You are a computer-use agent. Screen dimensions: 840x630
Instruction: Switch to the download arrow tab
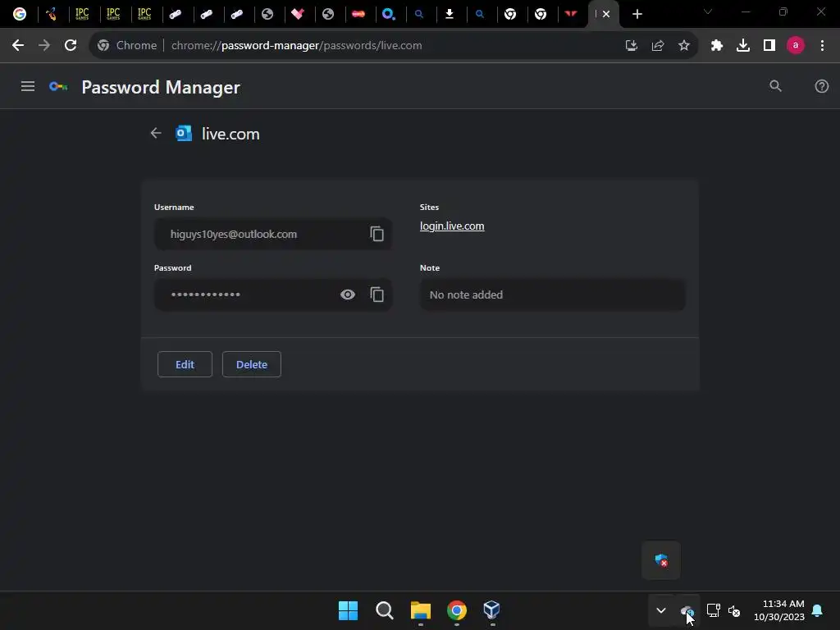click(450, 14)
